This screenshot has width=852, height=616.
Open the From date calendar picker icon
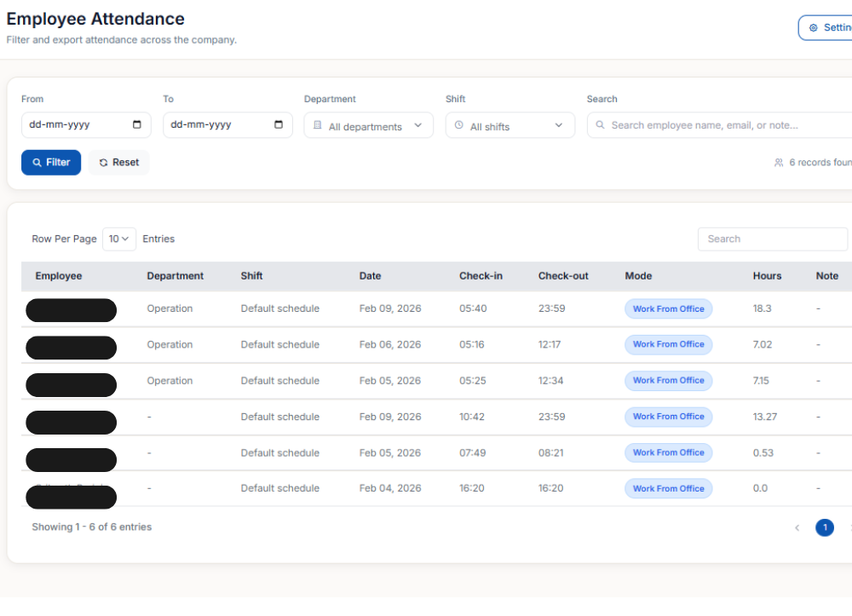click(137, 124)
